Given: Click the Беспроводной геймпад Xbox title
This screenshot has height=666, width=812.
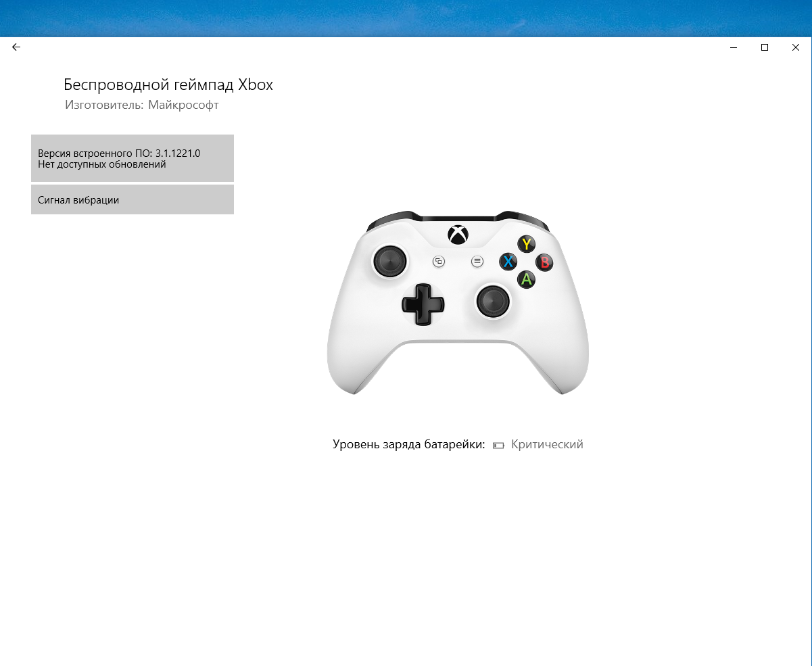Looking at the screenshot, I should click(168, 85).
